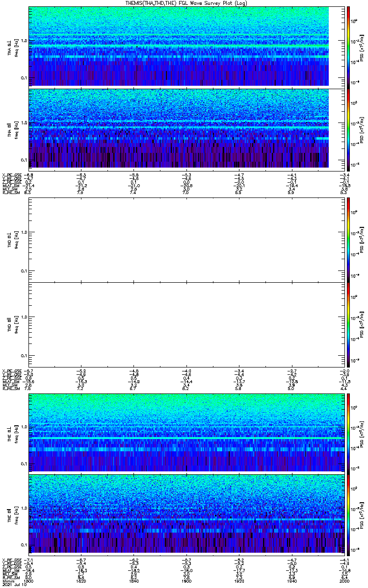Click the R_RE_SM row label under THA panels
368x588 pixels.
coord(10,193)
